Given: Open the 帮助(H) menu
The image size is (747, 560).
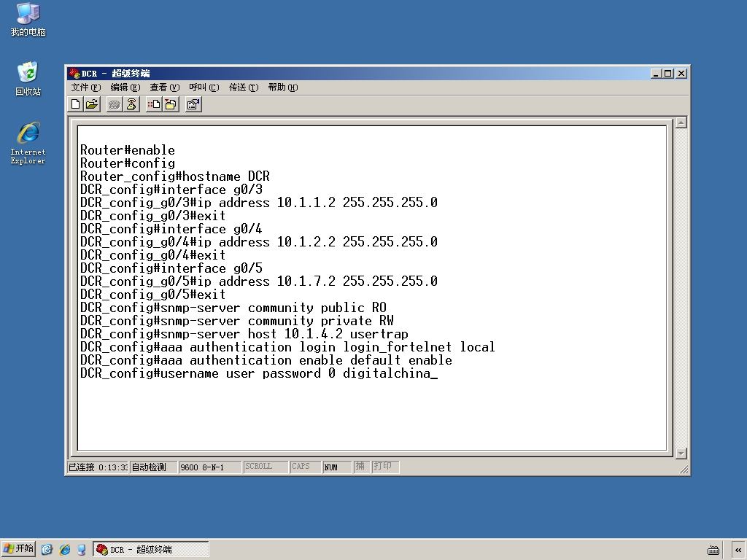Looking at the screenshot, I should coord(283,87).
